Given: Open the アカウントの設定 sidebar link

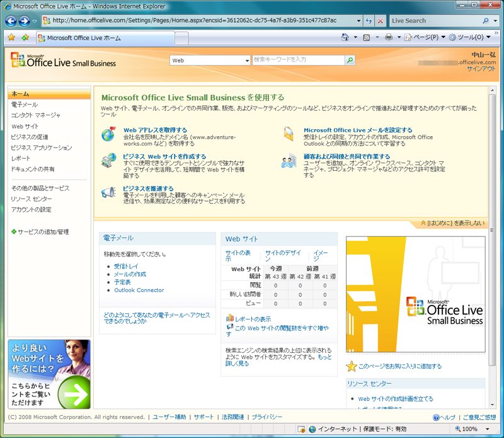Looking at the screenshot, I should tap(31, 210).
